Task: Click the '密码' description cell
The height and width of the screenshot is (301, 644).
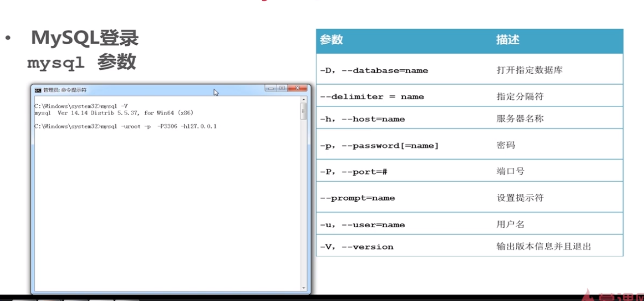Action: click(x=506, y=146)
